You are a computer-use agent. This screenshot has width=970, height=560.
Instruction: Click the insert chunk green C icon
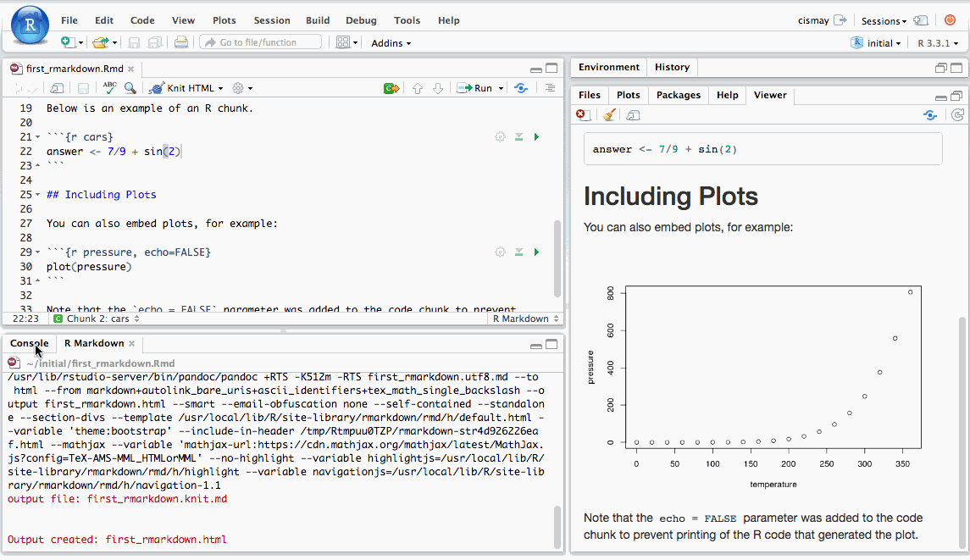click(x=391, y=88)
